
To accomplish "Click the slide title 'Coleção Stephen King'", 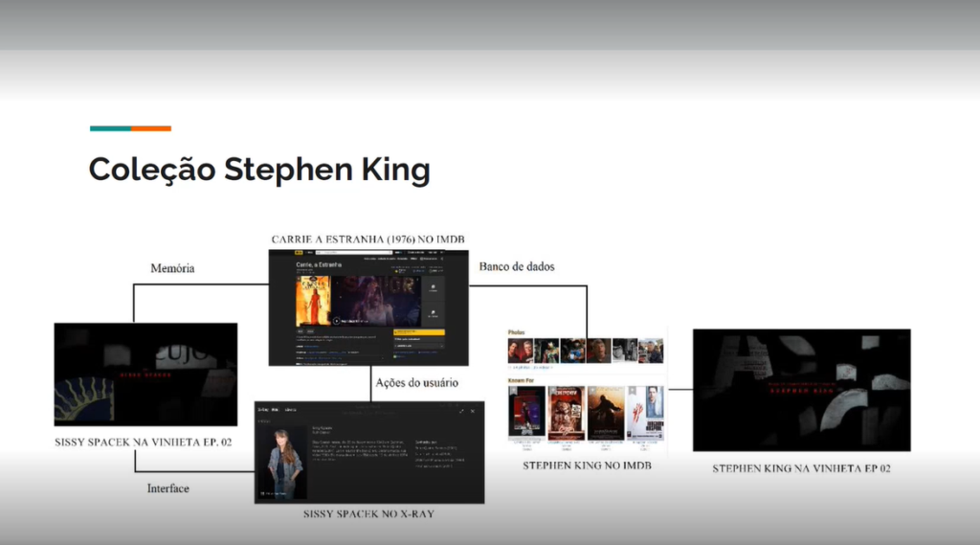I will point(259,170).
